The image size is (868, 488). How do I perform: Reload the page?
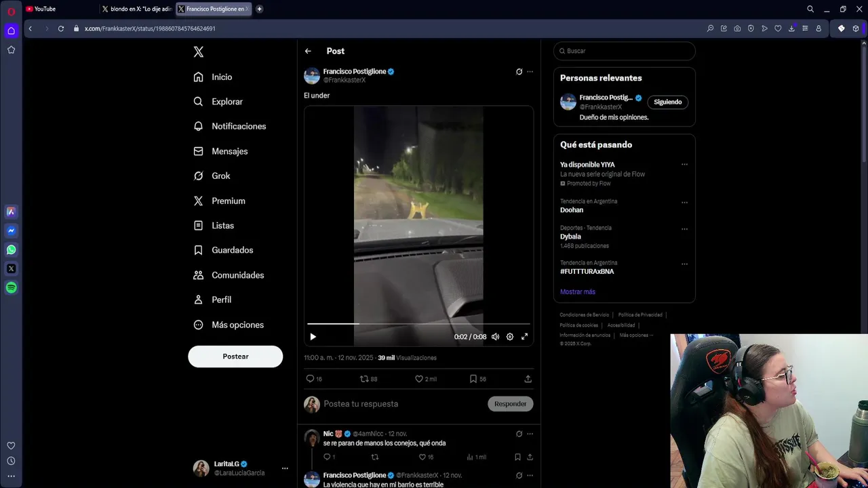[x=61, y=28]
